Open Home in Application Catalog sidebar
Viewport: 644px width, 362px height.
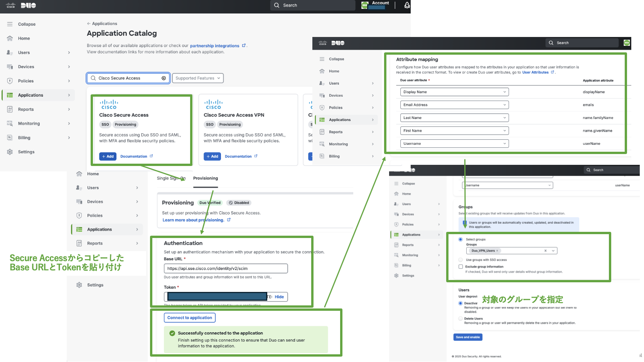(19, 39)
